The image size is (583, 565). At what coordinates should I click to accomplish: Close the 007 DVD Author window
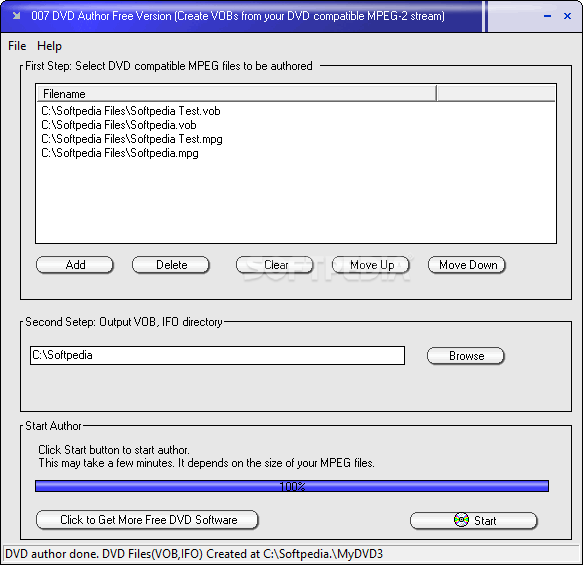(567, 16)
